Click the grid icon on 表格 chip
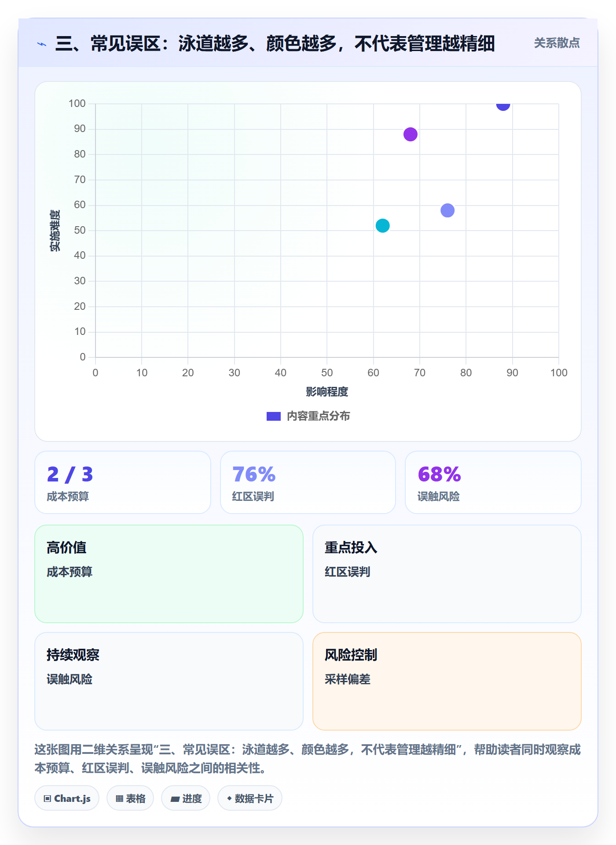Viewport: 616px width, 845px height. pyautogui.click(x=119, y=799)
